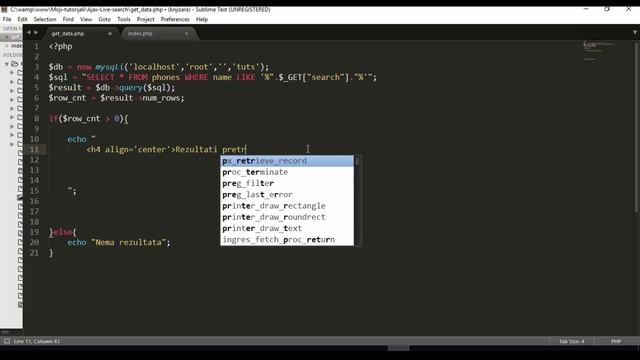Click line number 1 in the gutter
Image resolution: width=640 pixels, height=360 pixels.
point(36,46)
